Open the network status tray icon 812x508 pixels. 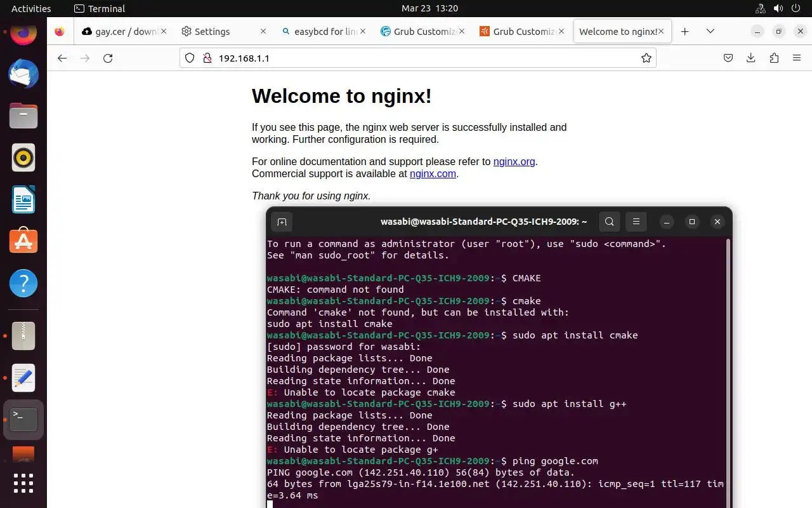(x=761, y=9)
